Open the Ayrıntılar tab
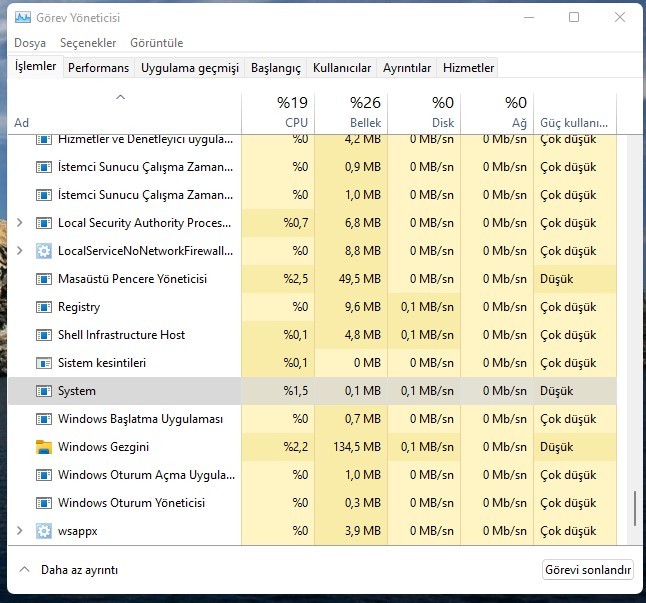The width and height of the screenshot is (646, 603). click(x=407, y=68)
